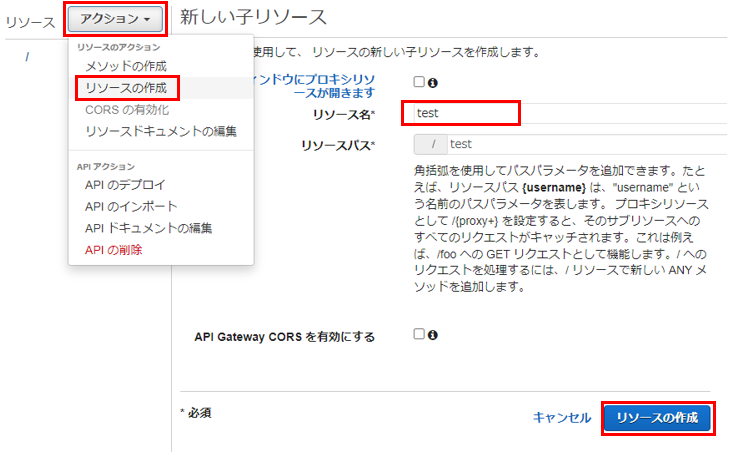This screenshot has height=452, width=730.
Task: Click the slash prefix in resource path
Action: 431,145
